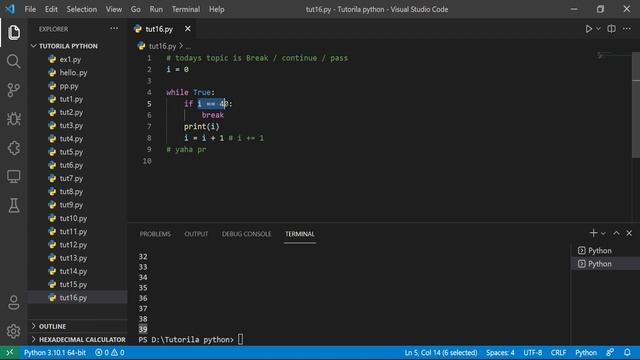Open Explorer views and more actions ellipsis
The image size is (640, 360).
pyautogui.click(x=114, y=29)
